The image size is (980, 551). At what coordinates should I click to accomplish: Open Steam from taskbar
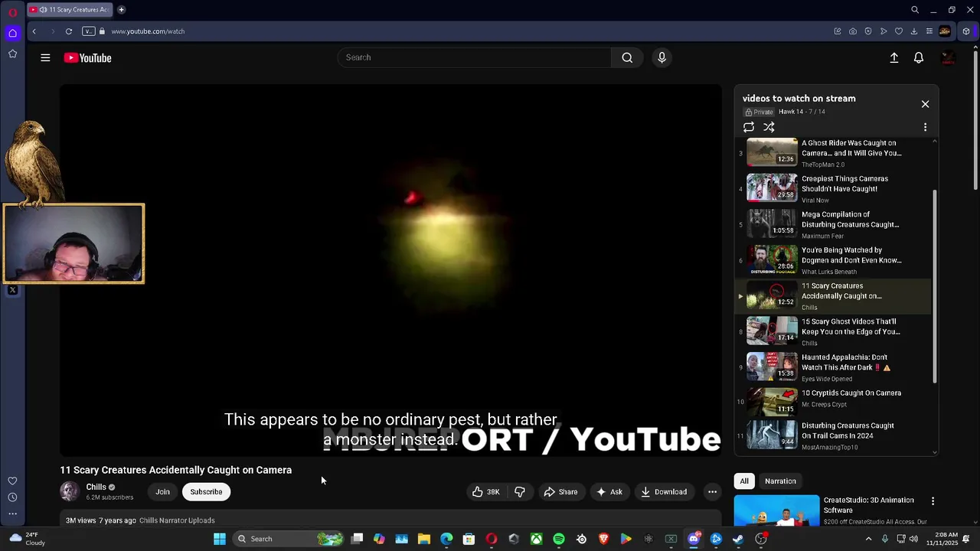(x=738, y=539)
